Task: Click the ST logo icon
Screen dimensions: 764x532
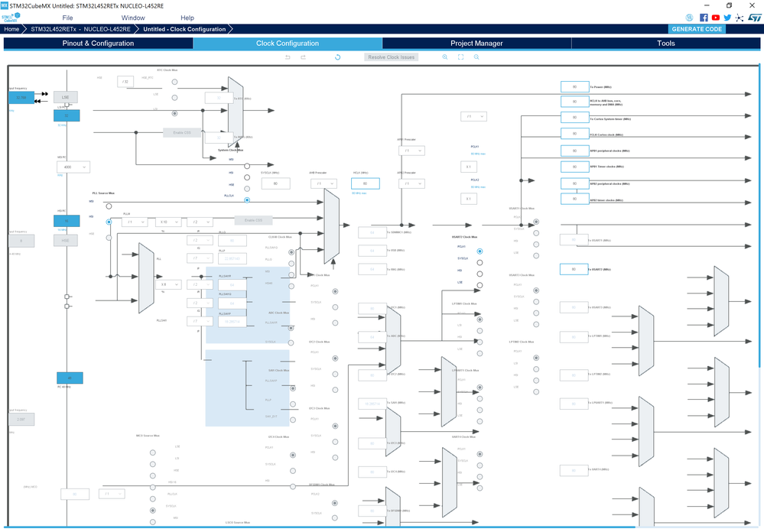Action: coord(754,18)
